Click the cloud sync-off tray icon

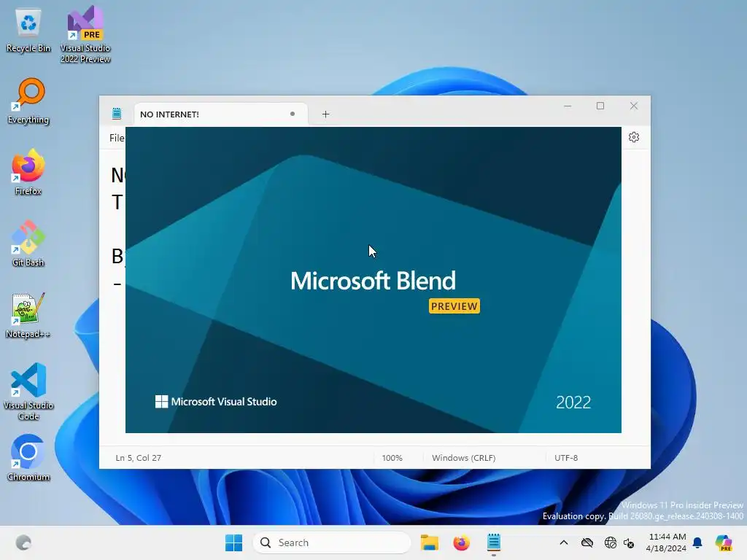(587, 542)
